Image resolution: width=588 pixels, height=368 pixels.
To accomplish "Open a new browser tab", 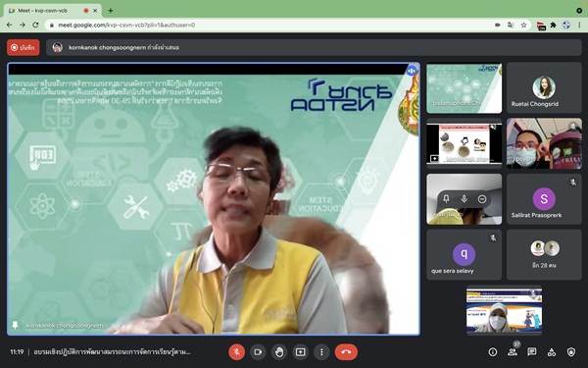I will [x=110, y=11].
